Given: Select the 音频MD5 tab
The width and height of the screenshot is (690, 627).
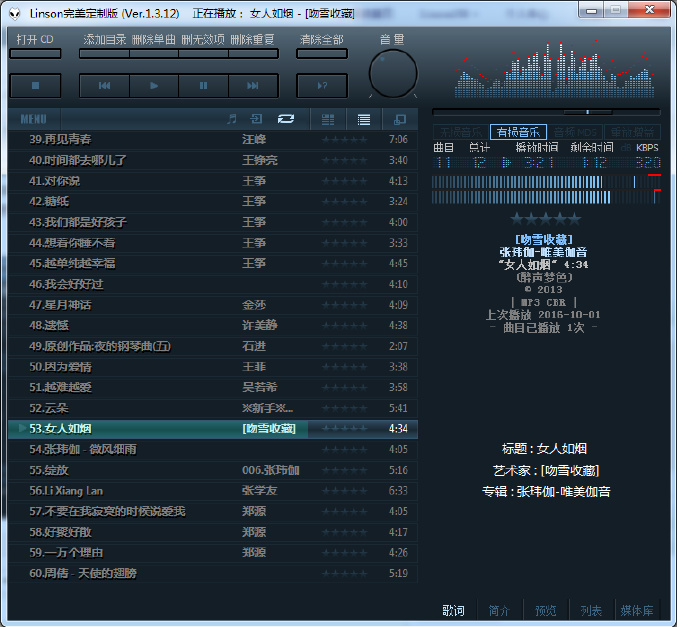Looking at the screenshot, I should [x=575, y=132].
